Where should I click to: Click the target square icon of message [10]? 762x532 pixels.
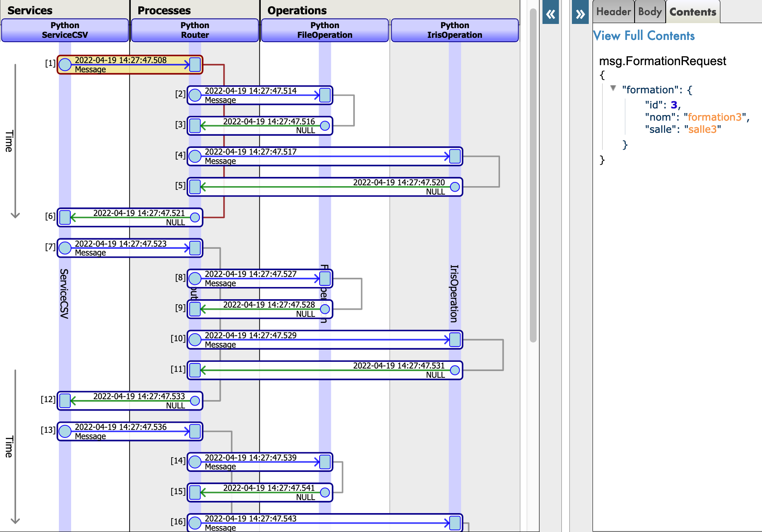(455, 340)
